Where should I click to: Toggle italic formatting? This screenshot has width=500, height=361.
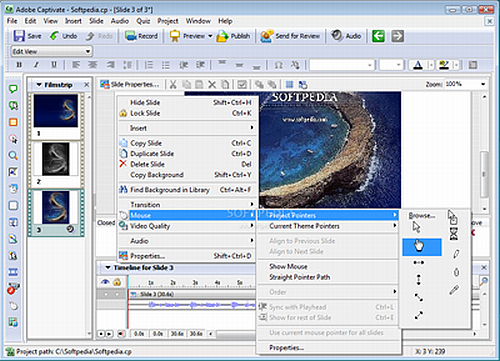pos(36,65)
